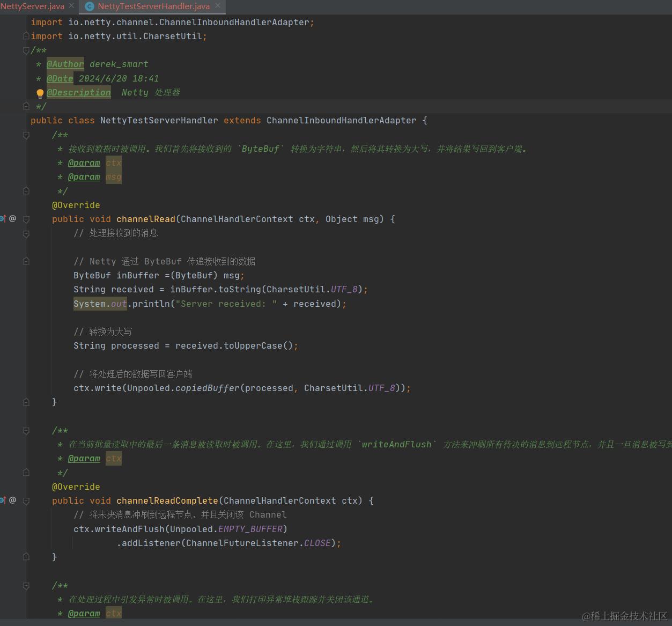Click toString call on inBuffer
Screen dimensions: 672x626
point(240,290)
